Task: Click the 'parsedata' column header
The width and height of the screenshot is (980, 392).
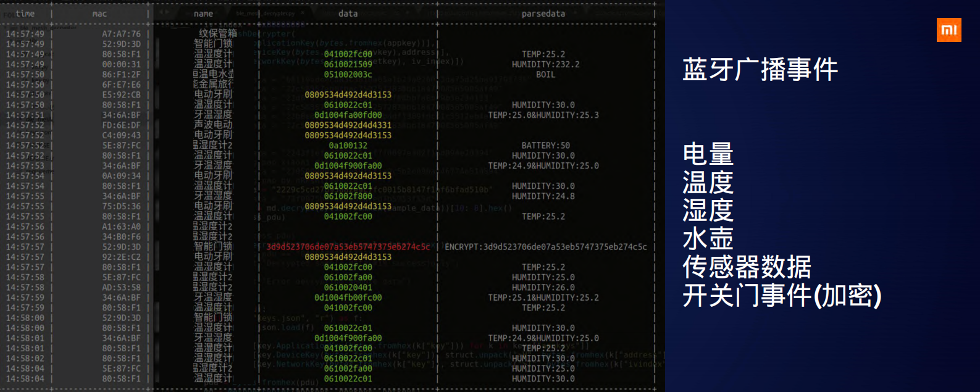Action: click(x=543, y=14)
